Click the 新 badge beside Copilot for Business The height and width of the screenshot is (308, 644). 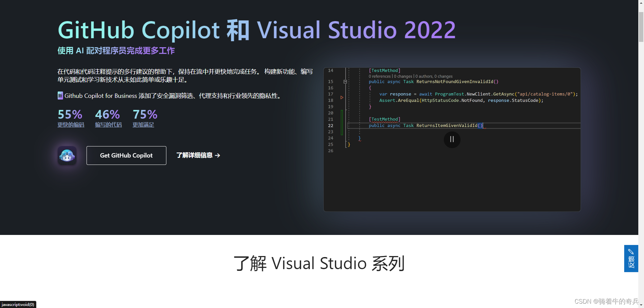(60, 96)
